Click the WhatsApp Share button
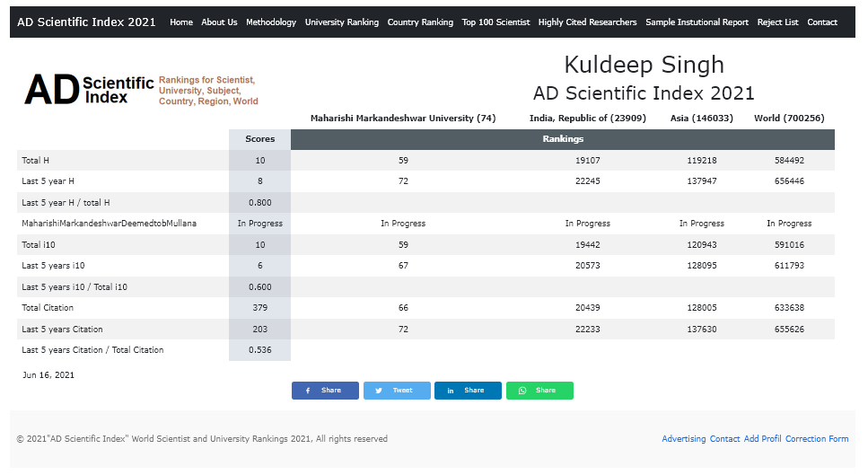The image size is (868, 475). [x=539, y=391]
